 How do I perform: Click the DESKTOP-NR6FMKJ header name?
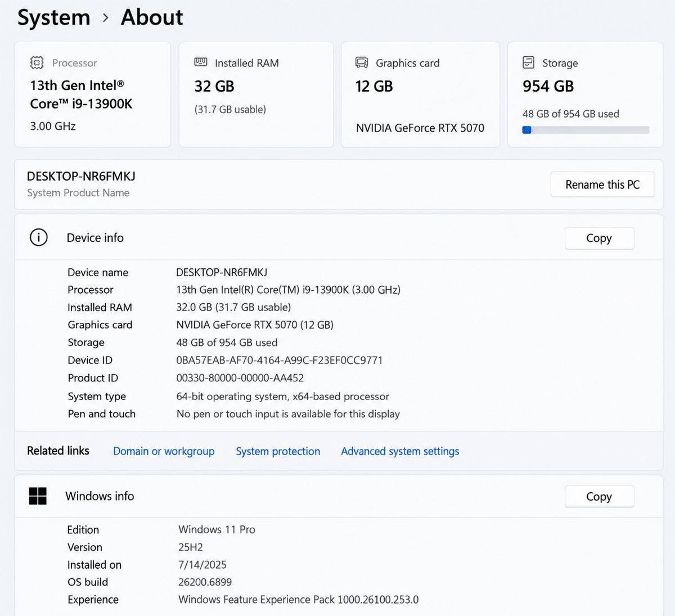tap(81, 176)
